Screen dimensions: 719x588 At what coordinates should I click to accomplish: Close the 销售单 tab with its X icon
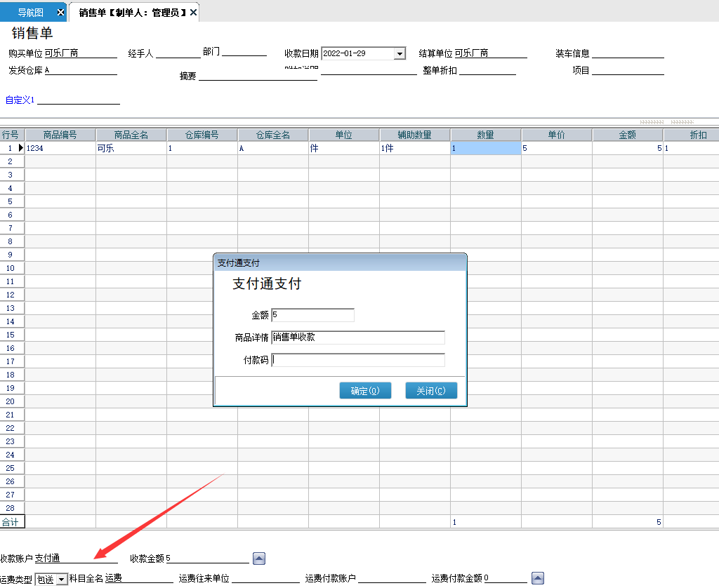click(192, 12)
